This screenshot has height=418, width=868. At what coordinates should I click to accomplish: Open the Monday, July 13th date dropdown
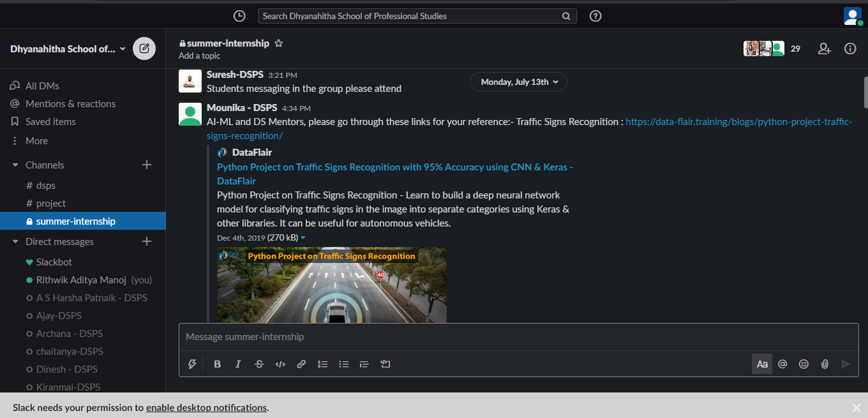[x=519, y=82]
